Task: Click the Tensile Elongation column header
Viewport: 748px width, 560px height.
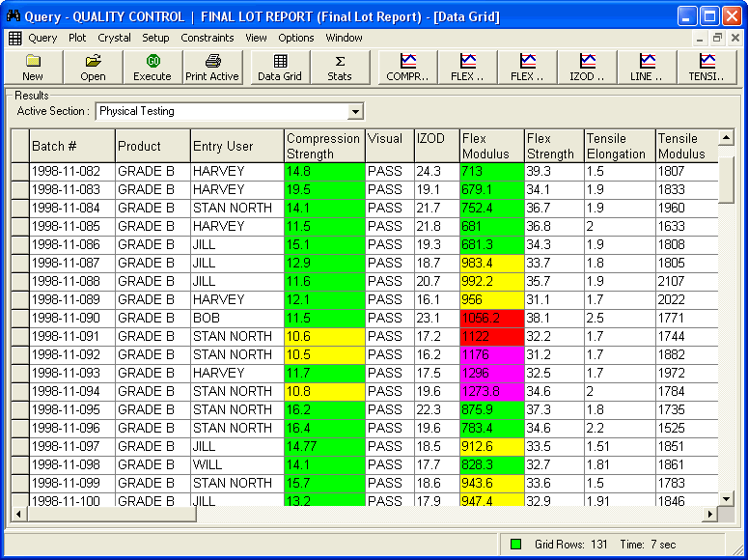Action: pos(621,146)
